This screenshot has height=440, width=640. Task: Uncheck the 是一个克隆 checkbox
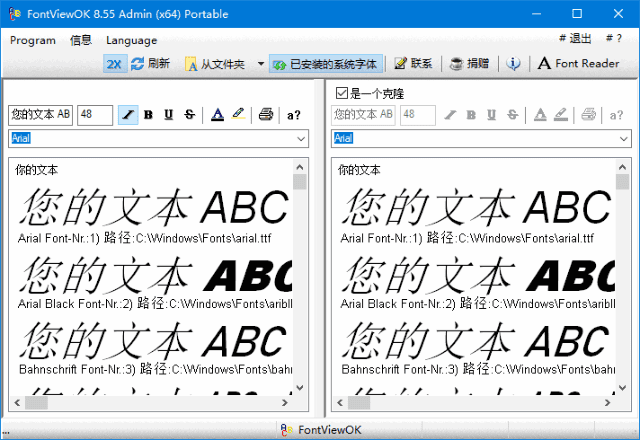tap(342, 94)
